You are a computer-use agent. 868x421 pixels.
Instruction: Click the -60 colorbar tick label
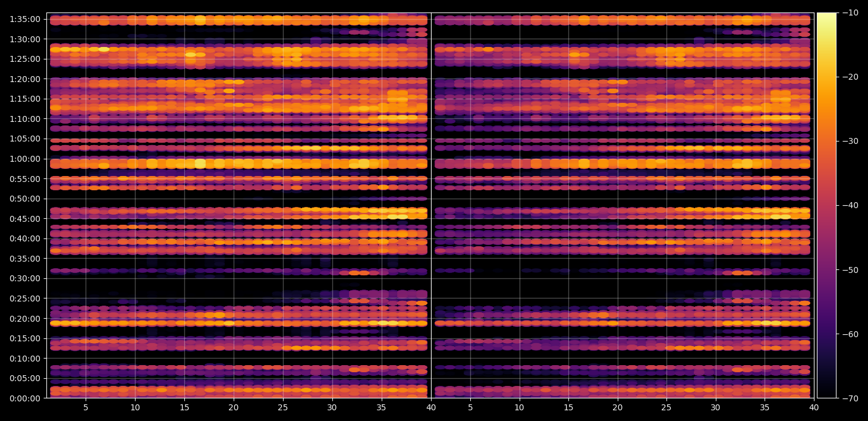coord(850,334)
